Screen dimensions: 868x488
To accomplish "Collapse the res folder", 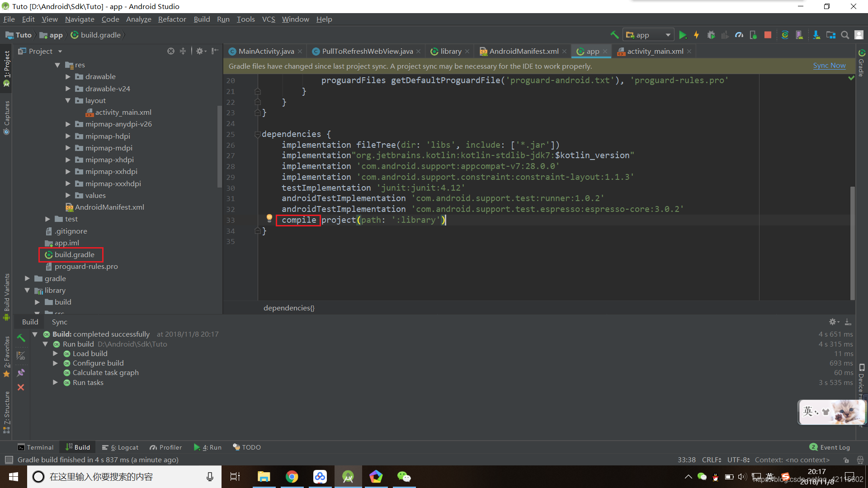I will pyautogui.click(x=57, y=65).
